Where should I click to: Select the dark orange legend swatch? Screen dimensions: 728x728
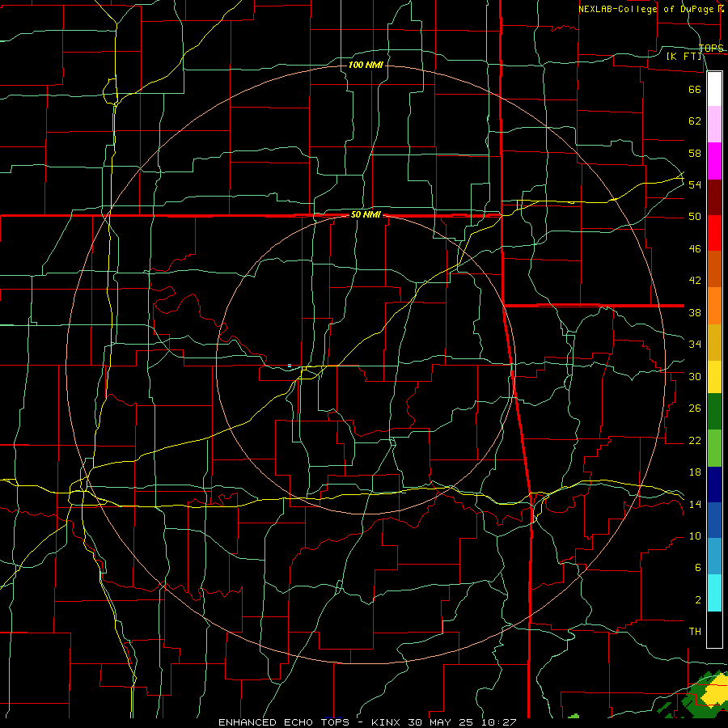[x=714, y=269]
